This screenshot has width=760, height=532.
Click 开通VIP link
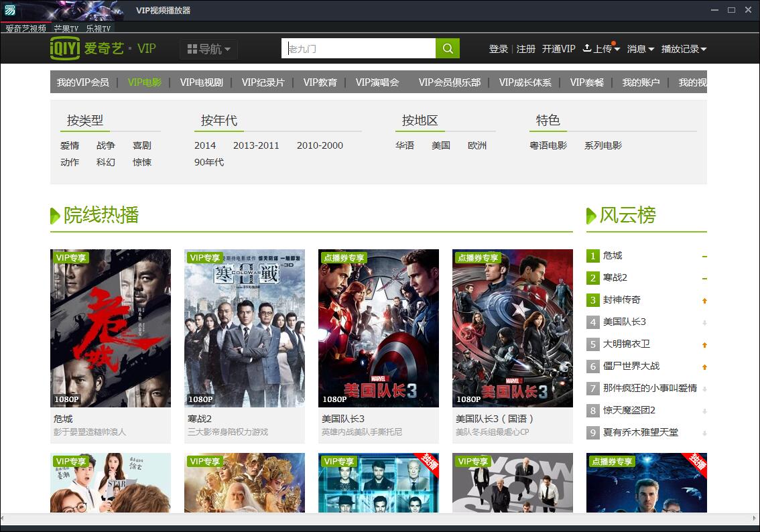point(558,49)
